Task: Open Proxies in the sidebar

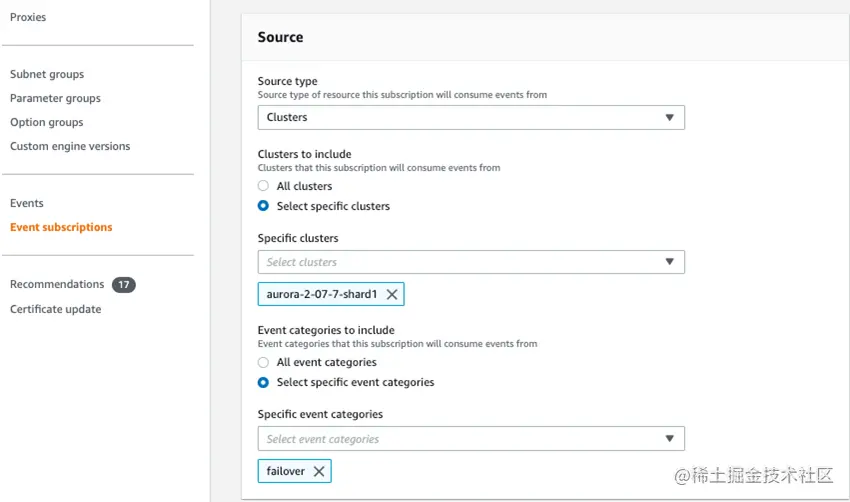Action: point(28,17)
